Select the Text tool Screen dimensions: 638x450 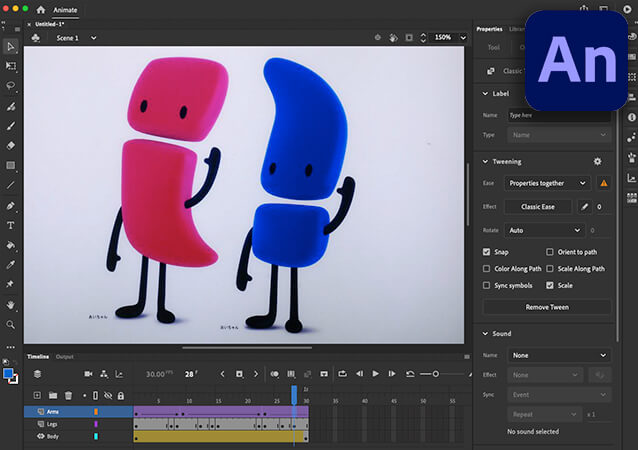pos(11,225)
